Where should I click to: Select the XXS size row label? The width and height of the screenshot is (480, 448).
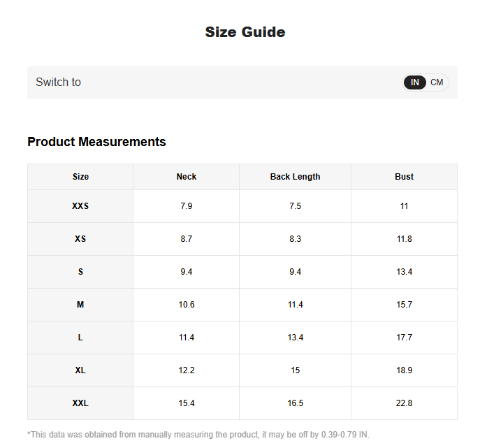coord(80,206)
